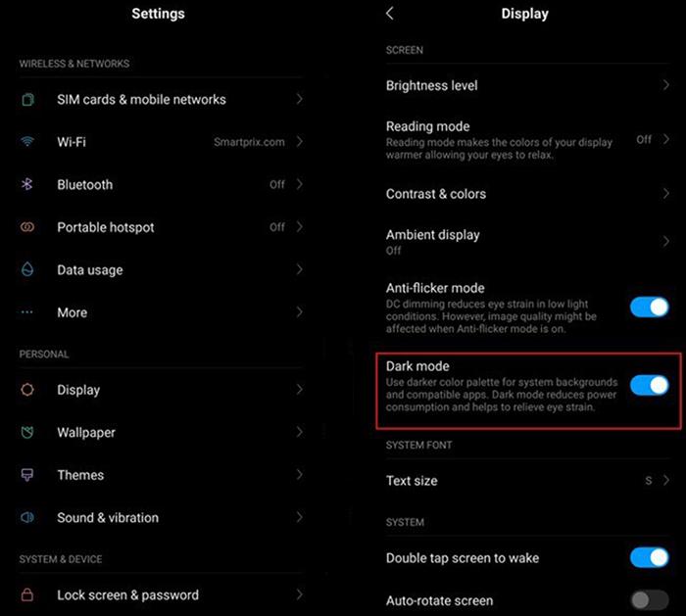The width and height of the screenshot is (686, 616).
Task: Tap the Lock screen padlock icon
Action: (x=27, y=594)
